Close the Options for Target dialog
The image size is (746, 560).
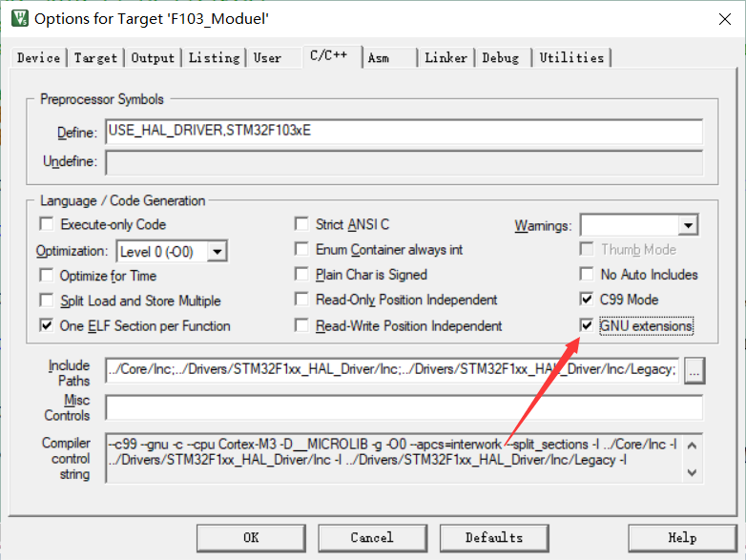[x=725, y=19]
